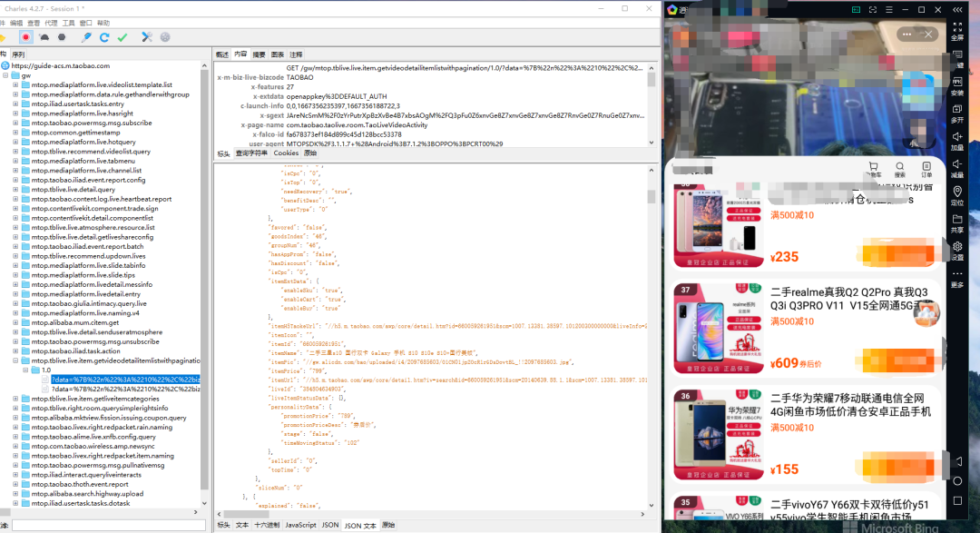Click the green screen icon in emulator title bar
980x533 pixels.
tap(857, 10)
